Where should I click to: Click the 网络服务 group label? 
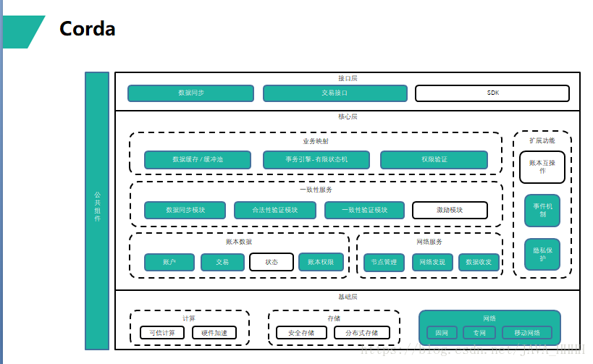pyautogui.click(x=429, y=242)
